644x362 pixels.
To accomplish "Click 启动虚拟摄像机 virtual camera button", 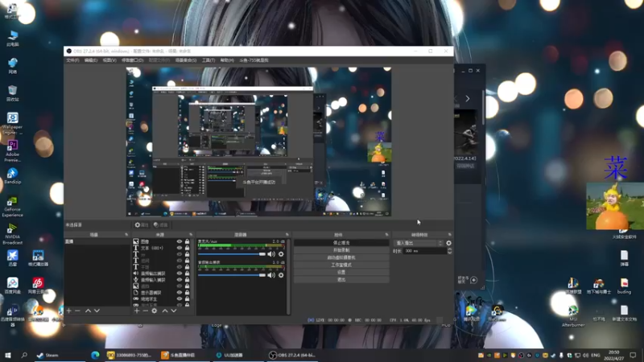I will [x=341, y=257].
